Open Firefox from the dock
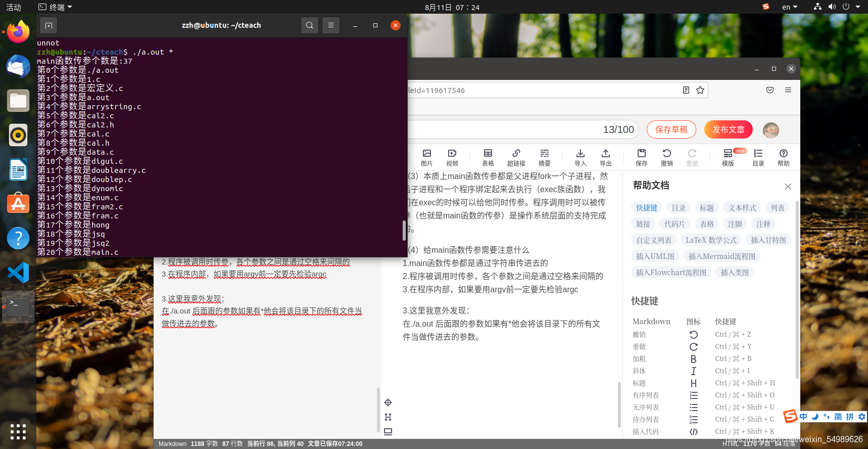868x449 pixels. pos(18,32)
